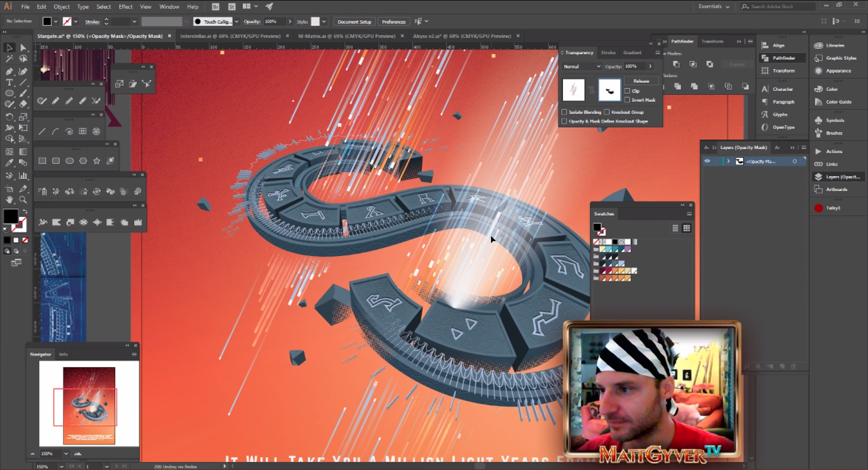The height and width of the screenshot is (470, 868).
Task: Select the Rounded Rectangle tool
Action: (x=56, y=161)
